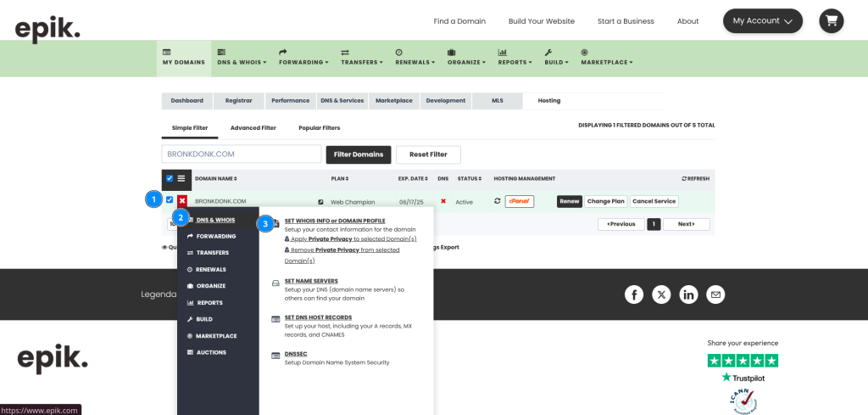The height and width of the screenshot is (415, 868).
Task: Click the Set DNS Host Records icon
Action: click(275, 319)
